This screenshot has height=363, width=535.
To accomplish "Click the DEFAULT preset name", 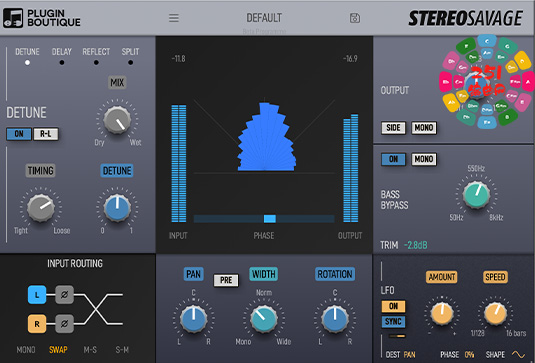I will click(x=264, y=18).
